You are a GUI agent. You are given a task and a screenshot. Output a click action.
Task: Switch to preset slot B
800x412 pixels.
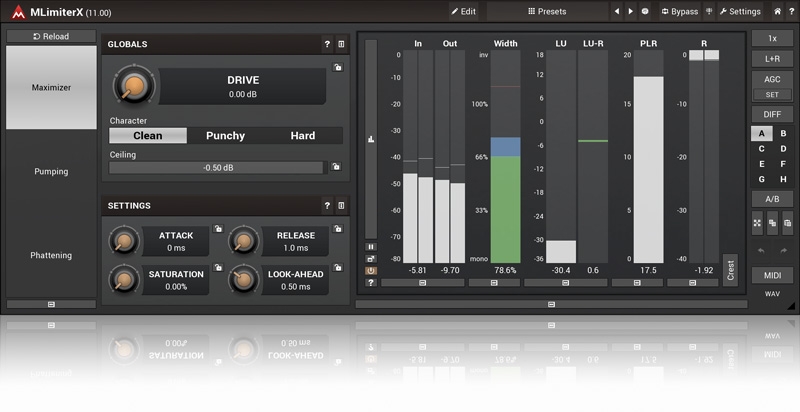784,133
